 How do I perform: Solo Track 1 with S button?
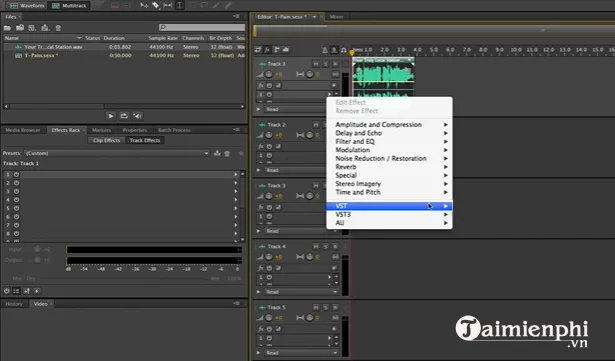326,64
